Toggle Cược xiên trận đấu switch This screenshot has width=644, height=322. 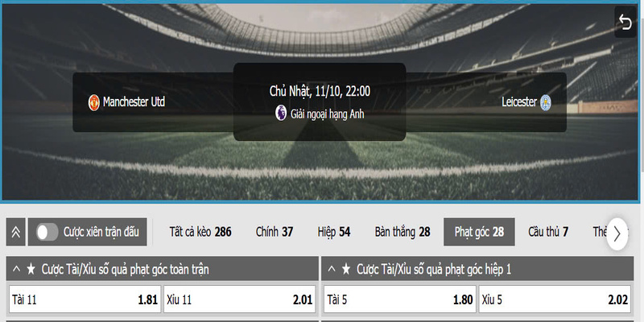(47, 232)
